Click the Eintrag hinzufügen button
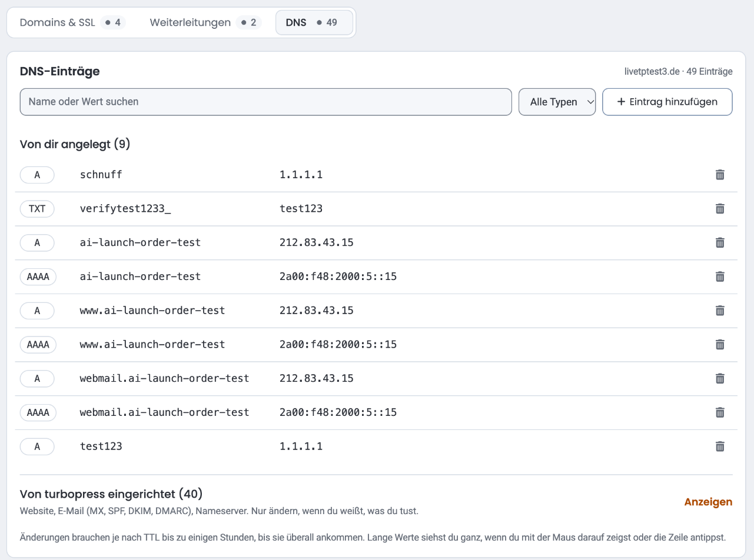The image size is (754, 560). [667, 102]
